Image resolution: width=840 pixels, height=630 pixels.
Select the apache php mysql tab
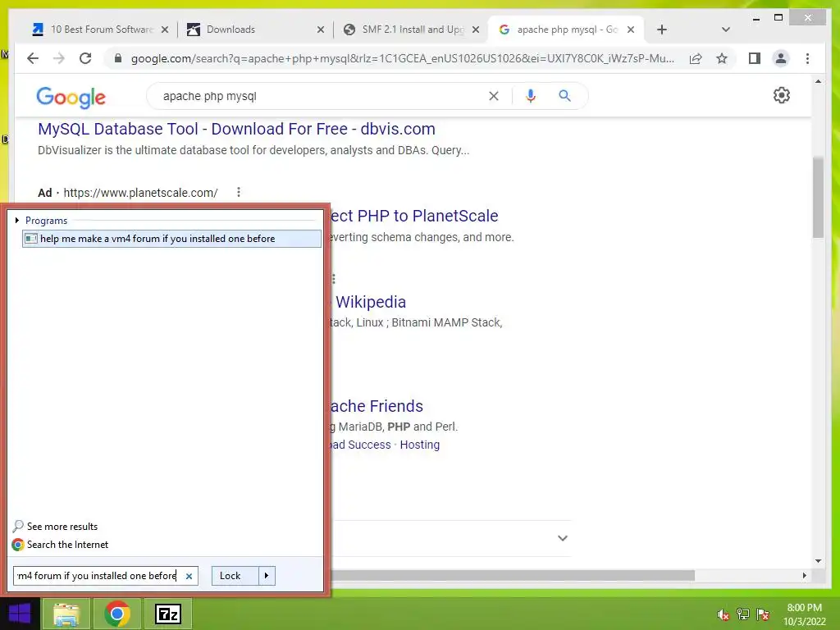[565, 30]
